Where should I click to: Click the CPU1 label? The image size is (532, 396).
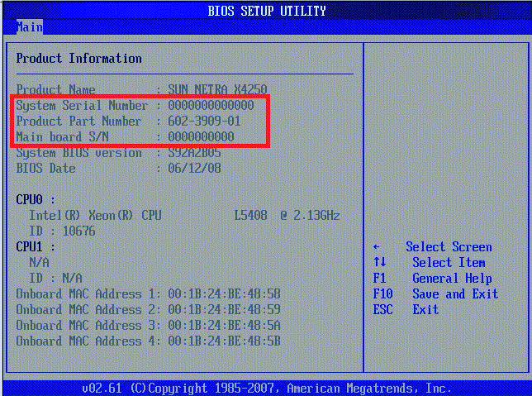pos(36,247)
